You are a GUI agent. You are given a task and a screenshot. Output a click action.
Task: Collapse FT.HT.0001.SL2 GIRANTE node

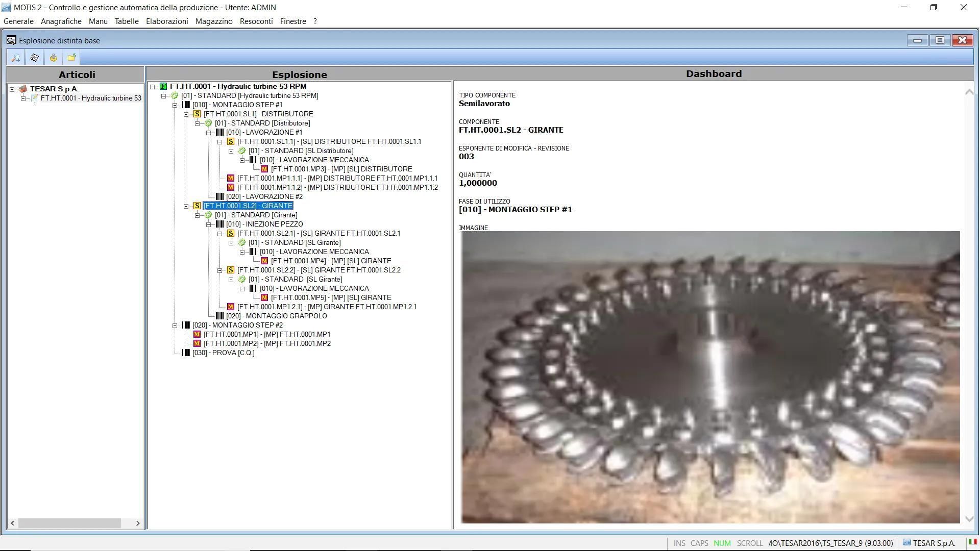pos(186,206)
